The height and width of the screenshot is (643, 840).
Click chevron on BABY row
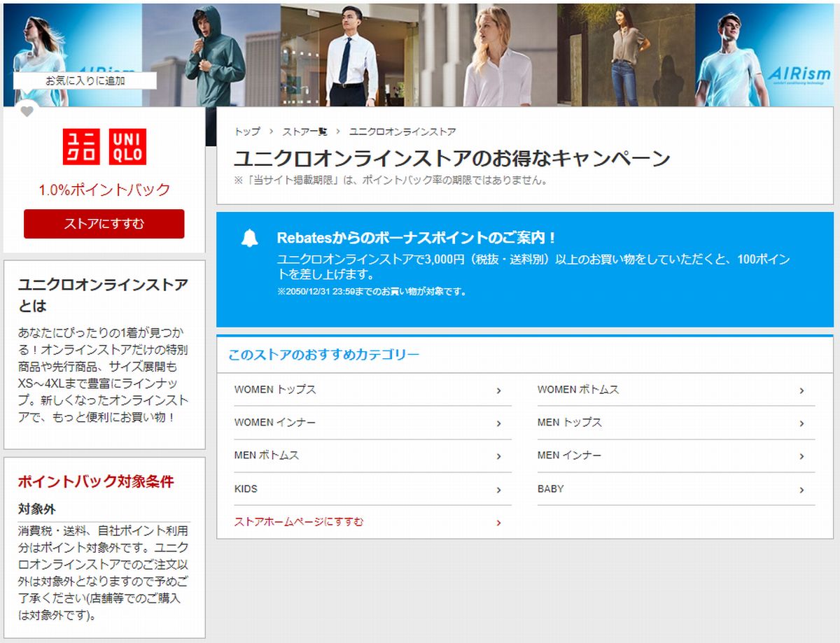[x=802, y=490]
